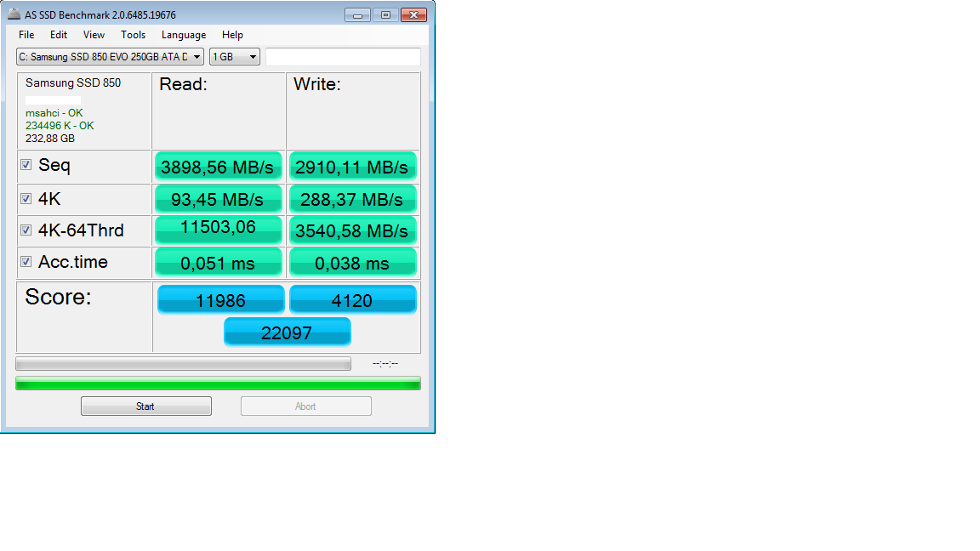Viewport: 980px width, 551px height.
Task: Open the File menu
Action: point(26,35)
